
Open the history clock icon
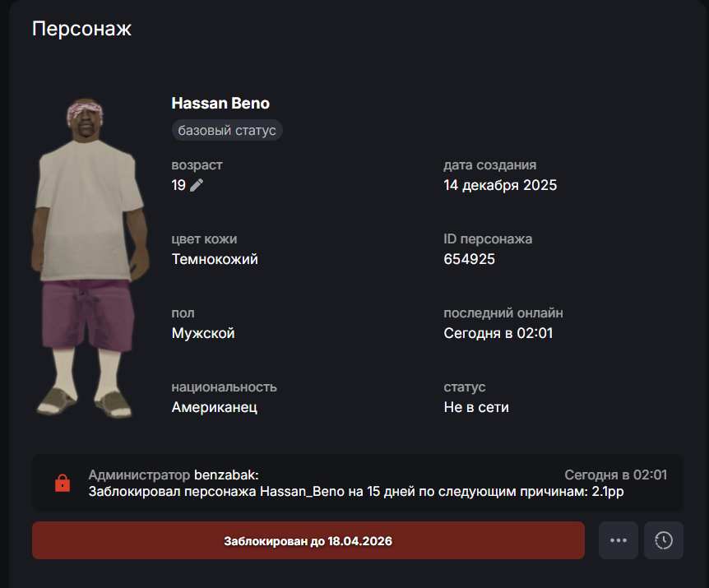pos(663,540)
